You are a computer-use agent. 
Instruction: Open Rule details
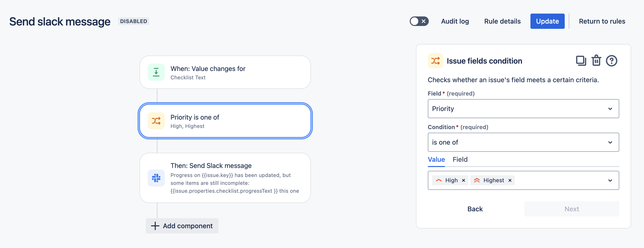tap(502, 21)
